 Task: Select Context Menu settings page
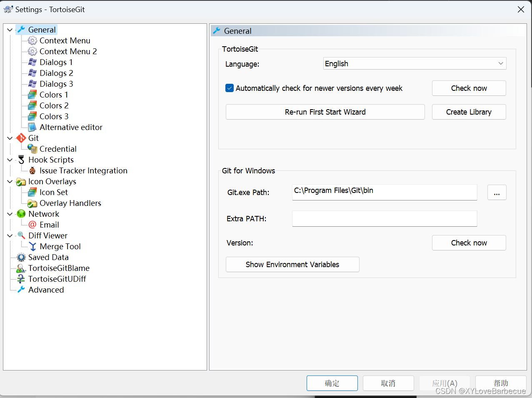(x=65, y=40)
